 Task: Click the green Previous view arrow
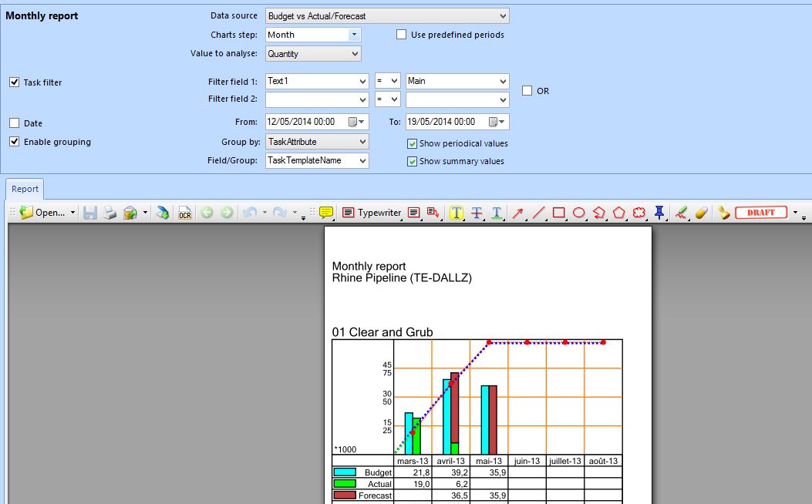click(207, 213)
